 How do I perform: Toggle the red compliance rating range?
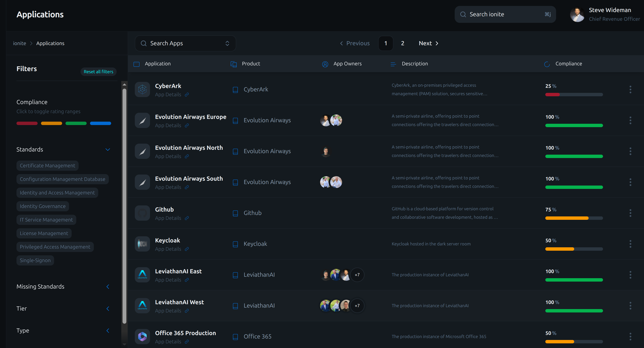coord(27,123)
